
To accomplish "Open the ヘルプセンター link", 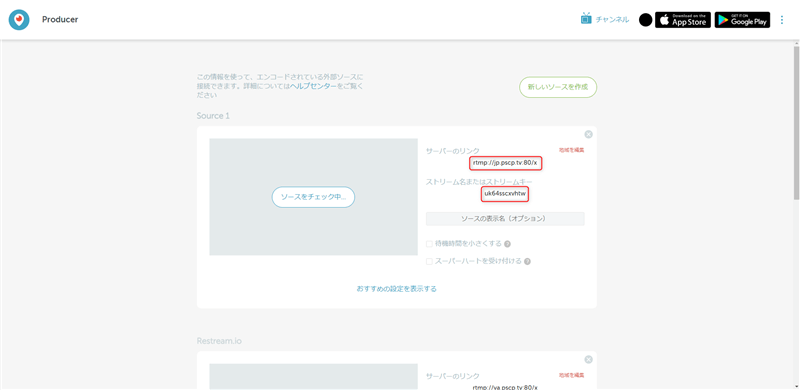I will [313, 86].
